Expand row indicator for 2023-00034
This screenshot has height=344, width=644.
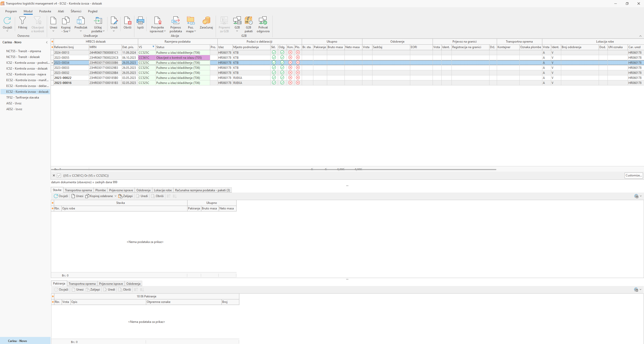click(x=52, y=63)
